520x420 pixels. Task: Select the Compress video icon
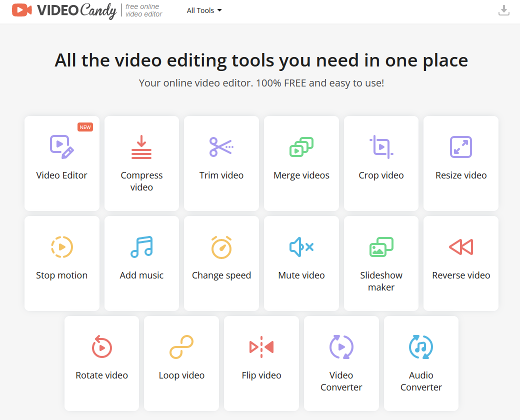141,147
